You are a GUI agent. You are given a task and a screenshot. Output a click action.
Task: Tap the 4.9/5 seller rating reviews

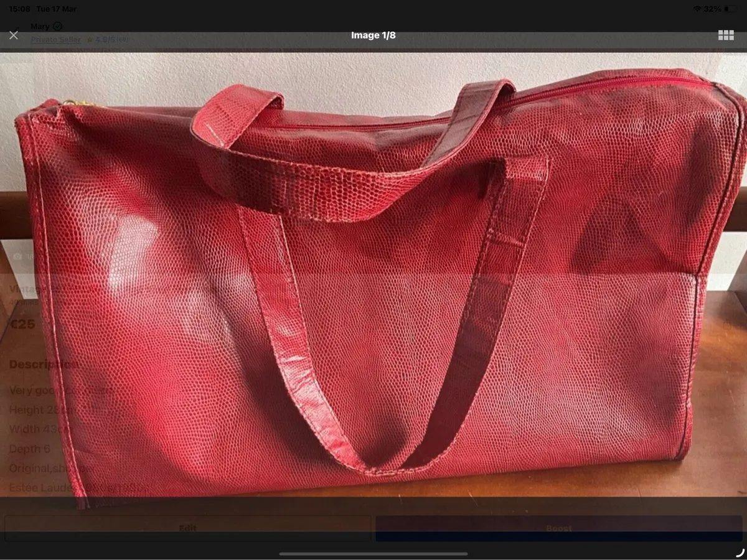tap(111, 39)
